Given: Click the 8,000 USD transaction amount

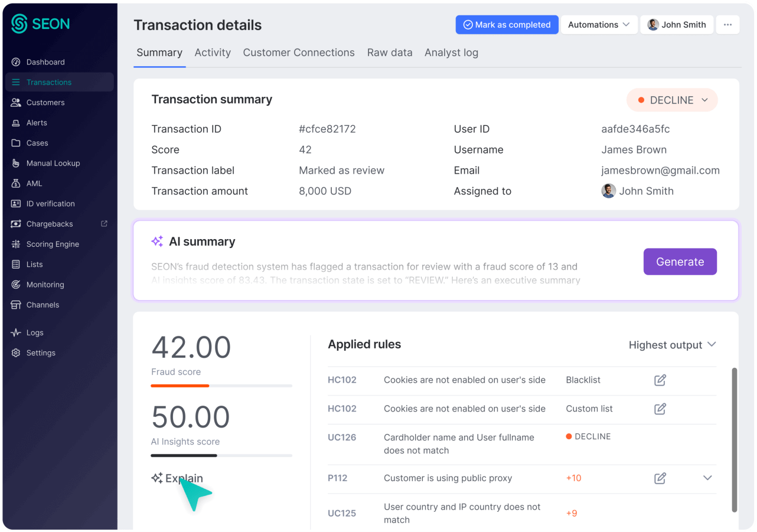Looking at the screenshot, I should tap(325, 191).
